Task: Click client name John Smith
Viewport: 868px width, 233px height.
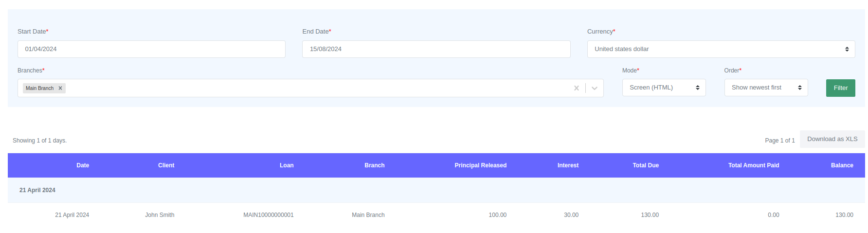Action: tap(160, 215)
